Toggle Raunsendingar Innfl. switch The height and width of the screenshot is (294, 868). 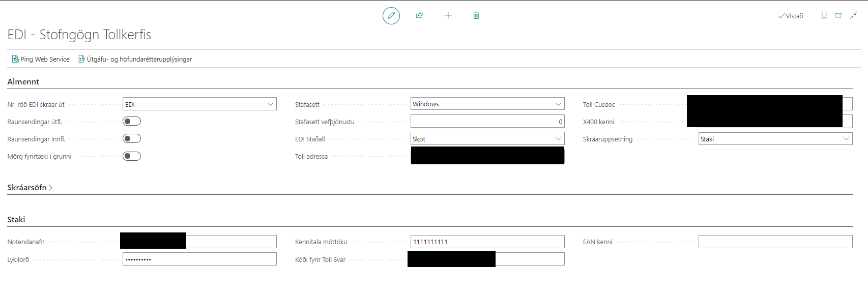pyautogui.click(x=132, y=139)
